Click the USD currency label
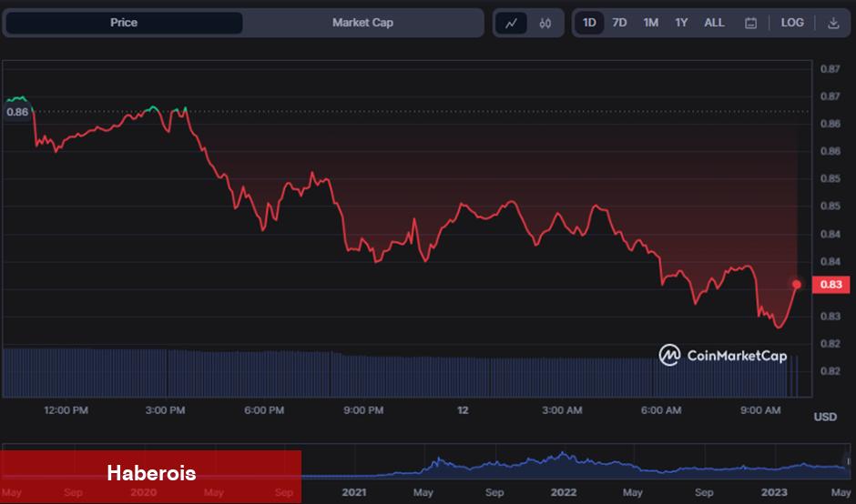856x504 pixels. pos(825,417)
